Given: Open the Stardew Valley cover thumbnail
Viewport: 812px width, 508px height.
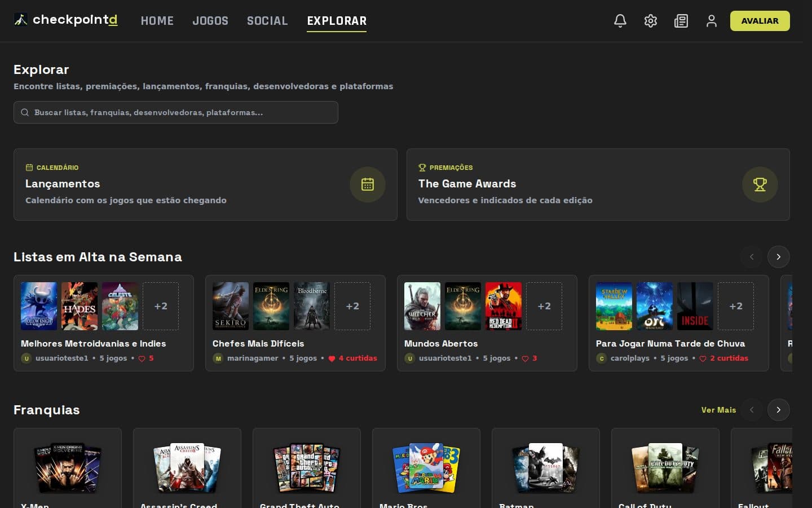Looking at the screenshot, I should (614, 306).
